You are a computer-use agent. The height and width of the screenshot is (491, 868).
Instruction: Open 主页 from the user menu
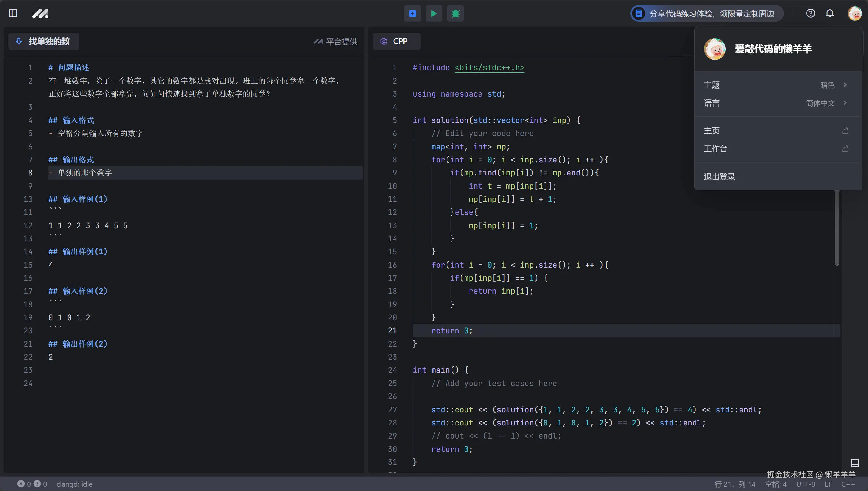click(775, 130)
